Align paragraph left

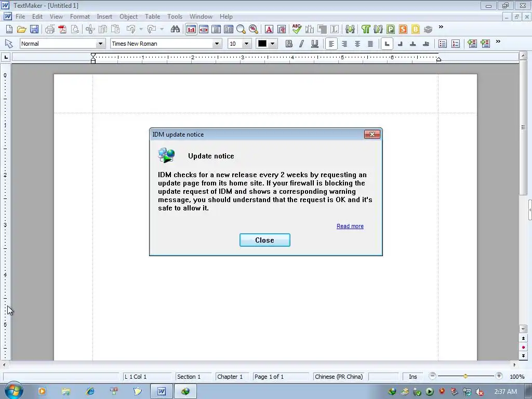click(331, 44)
